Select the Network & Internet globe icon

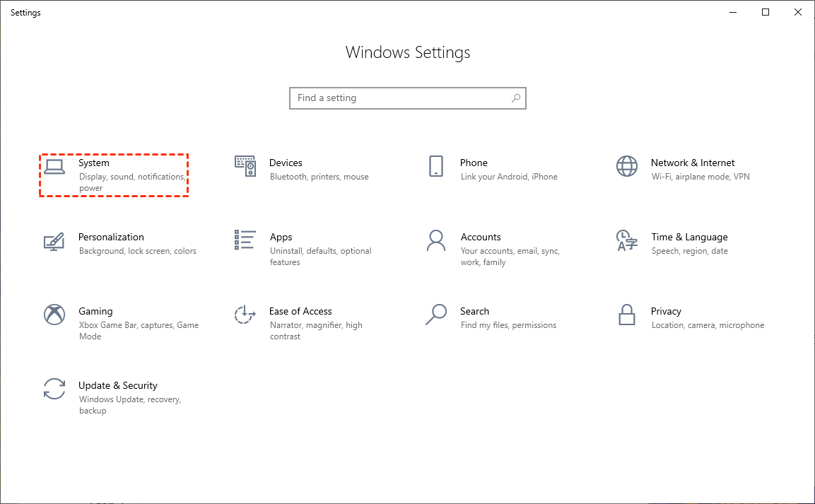pos(627,166)
